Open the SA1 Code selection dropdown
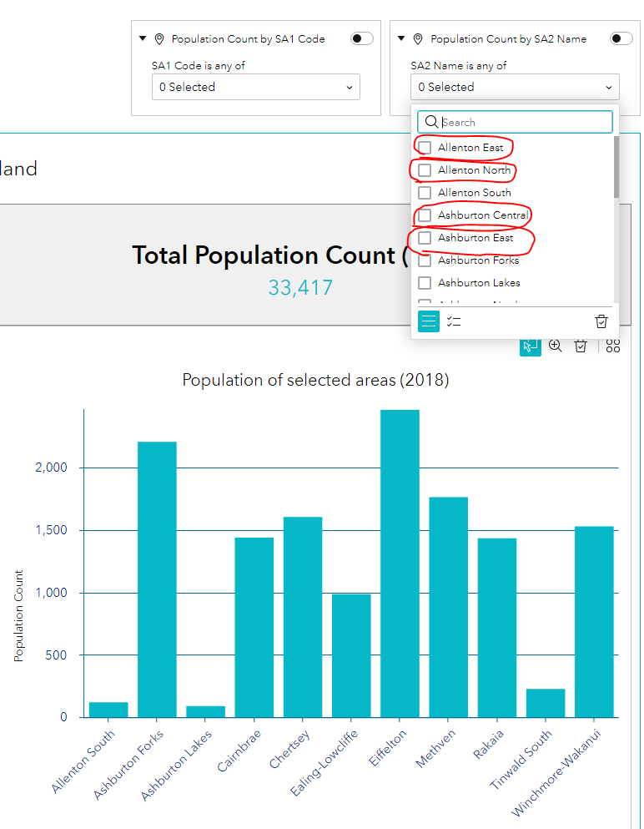 256,87
